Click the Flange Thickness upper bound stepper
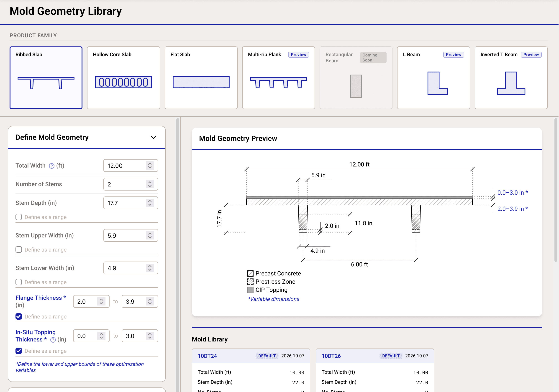Screen dimensions: 559x392 [150, 301]
